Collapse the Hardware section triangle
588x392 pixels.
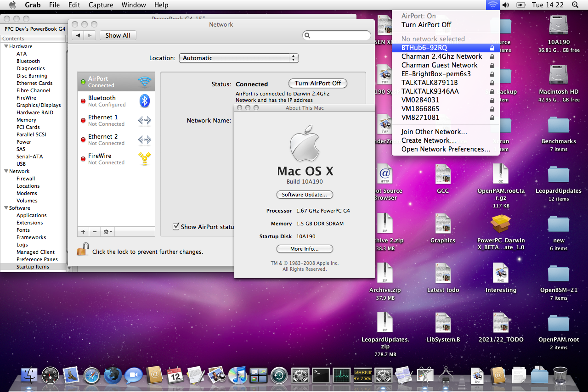(x=6, y=46)
